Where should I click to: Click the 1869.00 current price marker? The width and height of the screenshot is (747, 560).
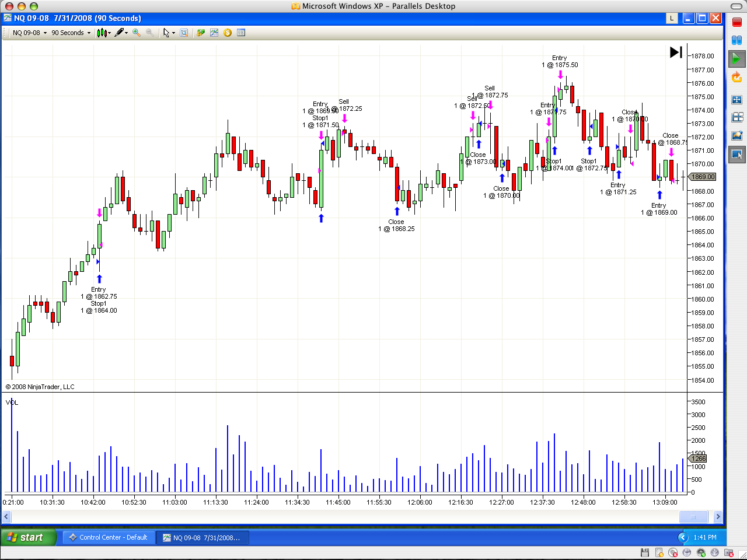click(703, 177)
